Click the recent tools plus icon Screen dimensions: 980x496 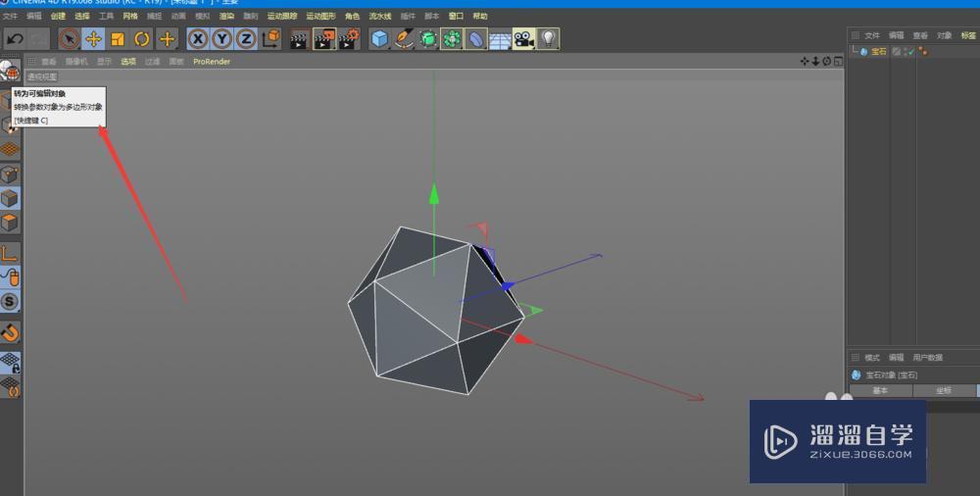pyautogui.click(x=167, y=39)
